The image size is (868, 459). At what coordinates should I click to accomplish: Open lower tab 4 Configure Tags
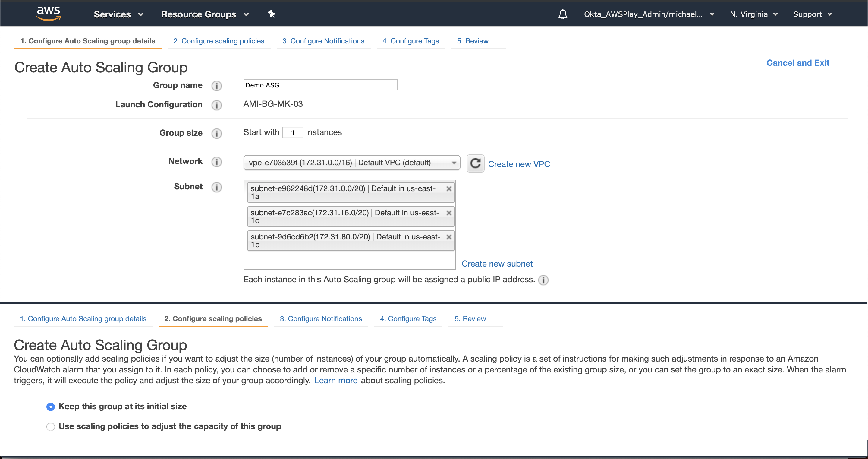408,319
